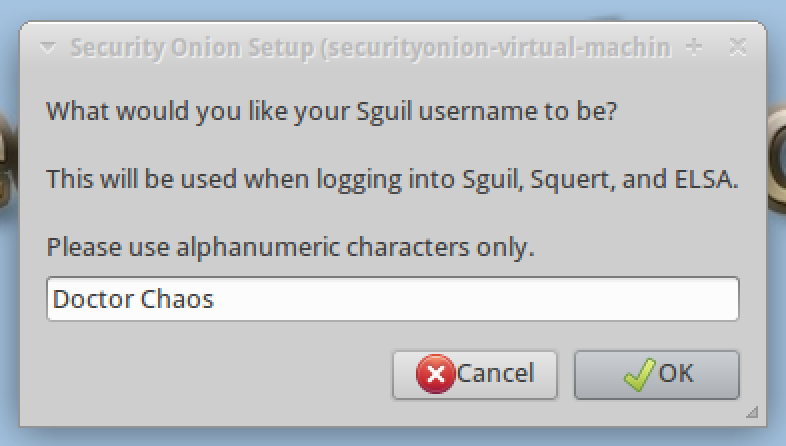The image size is (786, 446).
Task: Click the empty end of the username field
Action: (500, 299)
